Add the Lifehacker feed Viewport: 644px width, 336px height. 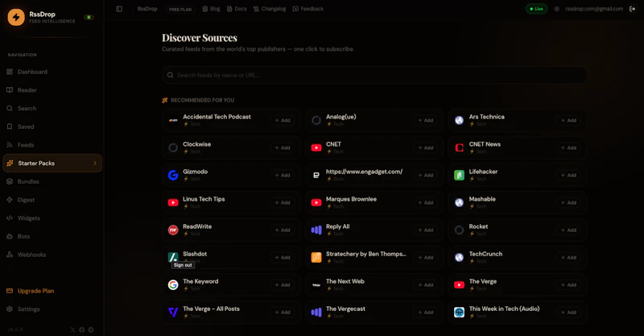[x=569, y=175]
